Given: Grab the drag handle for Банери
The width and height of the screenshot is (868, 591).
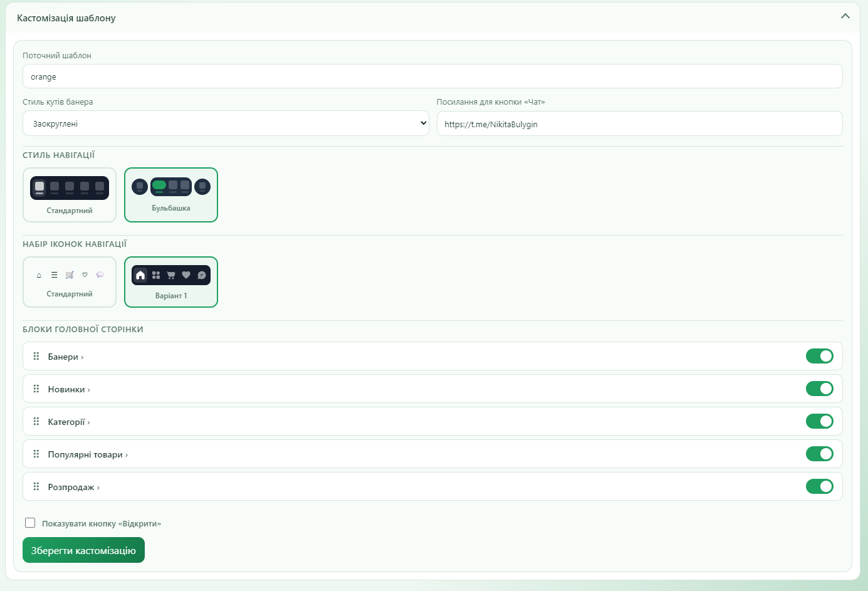Looking at the screenshot, I should click(36, 356).
